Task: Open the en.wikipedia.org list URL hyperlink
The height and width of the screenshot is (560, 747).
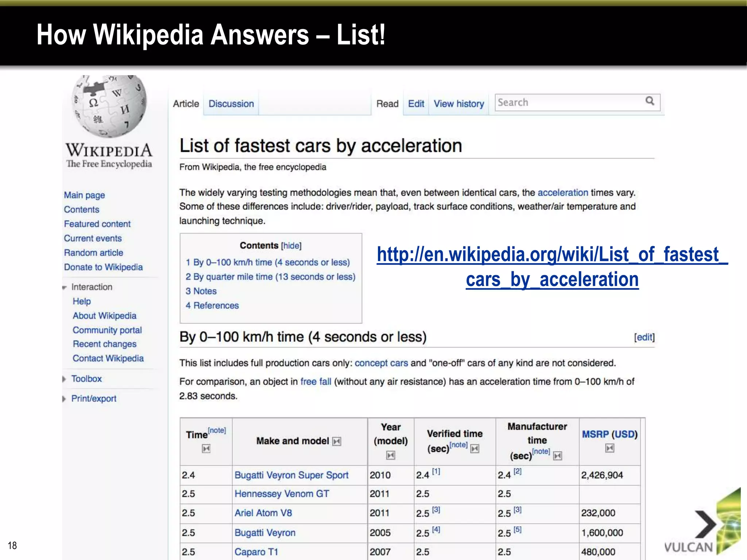Action: [x=552, y=267]
